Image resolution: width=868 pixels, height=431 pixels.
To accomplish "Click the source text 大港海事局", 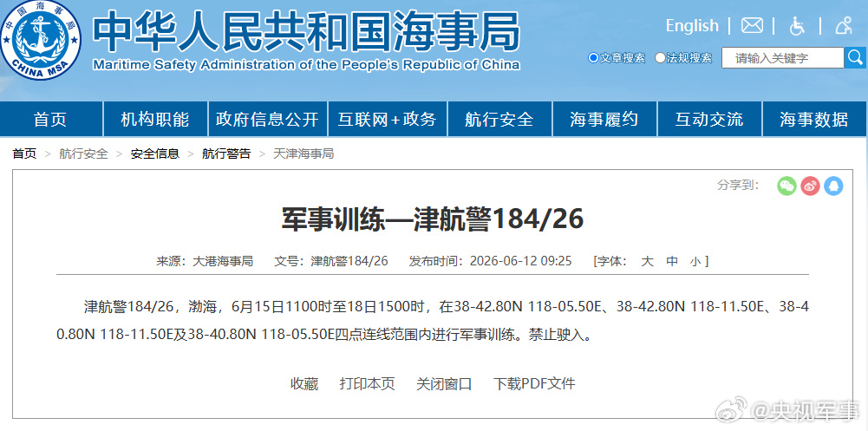I will pos(223,261).
